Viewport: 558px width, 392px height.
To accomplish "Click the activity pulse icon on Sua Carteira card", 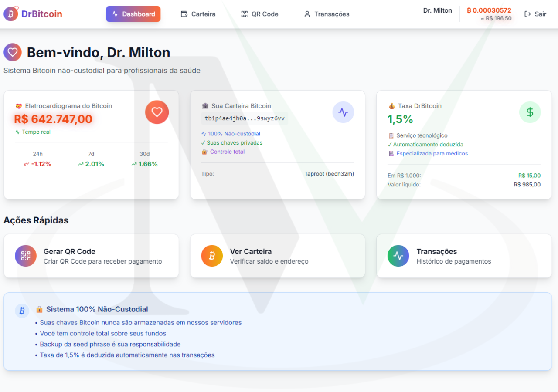I will (x=343, y=112).
